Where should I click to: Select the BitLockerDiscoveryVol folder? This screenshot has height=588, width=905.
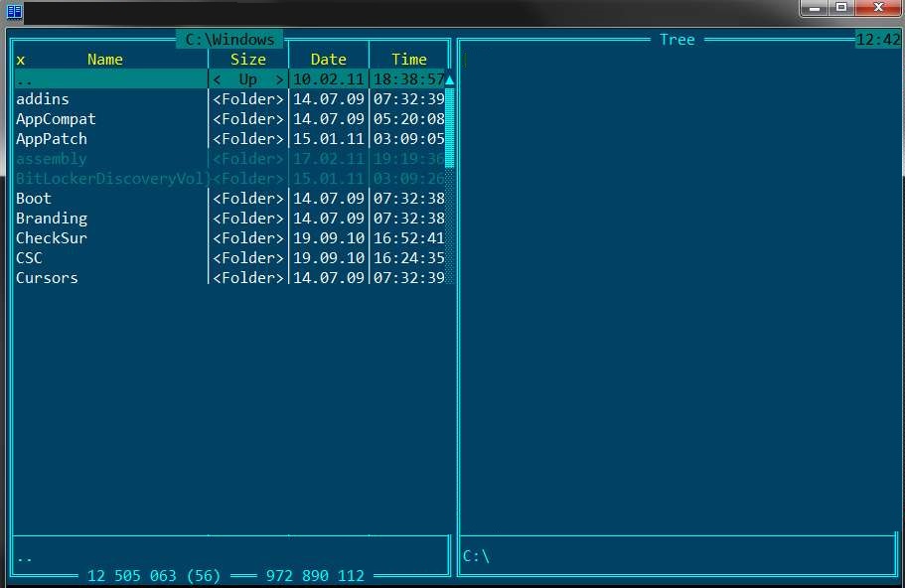pos(109,179)
